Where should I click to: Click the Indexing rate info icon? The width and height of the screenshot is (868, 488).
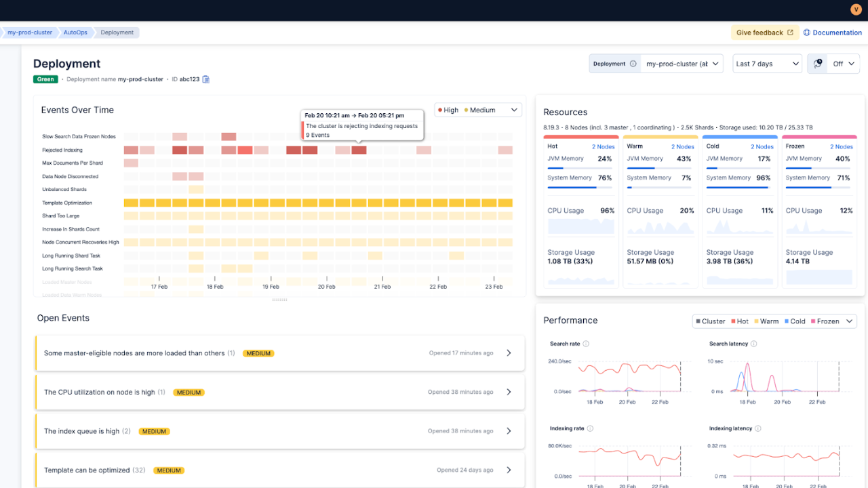point(590,428)
